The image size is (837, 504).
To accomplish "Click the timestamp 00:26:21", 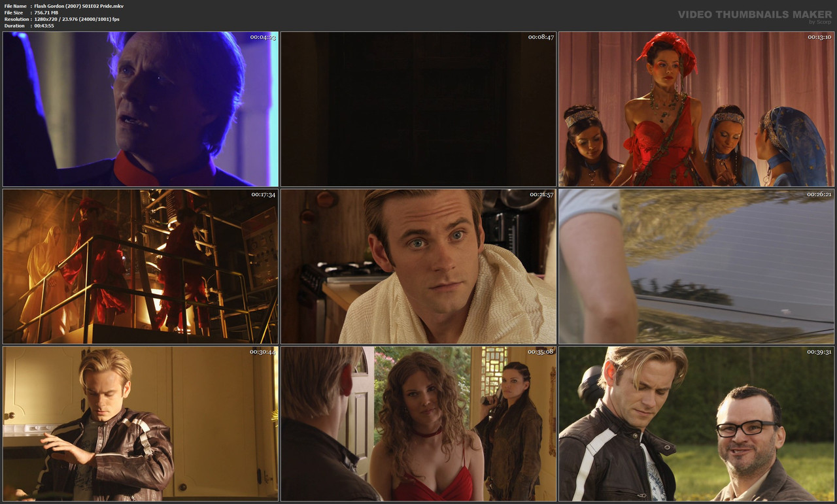I will click(x=819, y=194).
